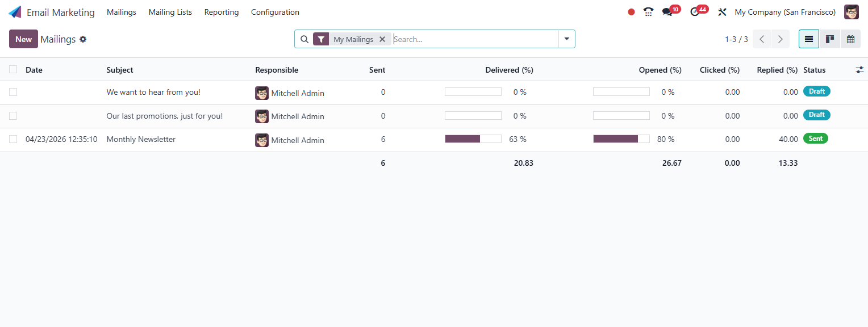This screenshot has width=868, height=327.
Task: Sort by Status column header
Action: pyautogui.click(x=815, y=70)
